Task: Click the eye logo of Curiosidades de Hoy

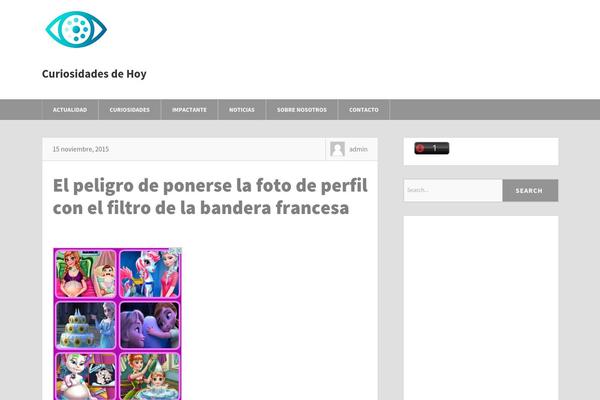Action: [x=76, y=29]
